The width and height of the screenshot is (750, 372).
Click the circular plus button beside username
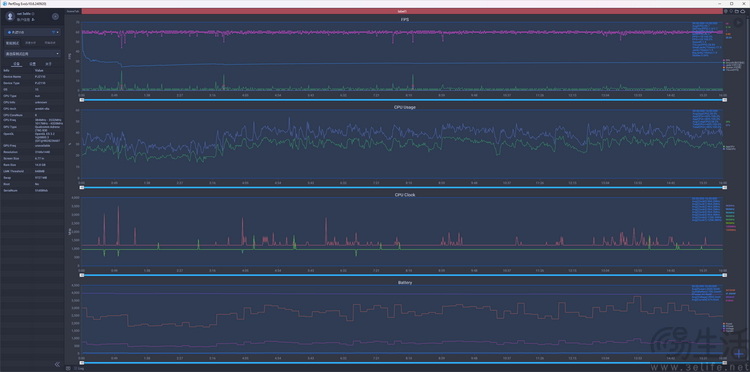pyautogui.click(x=55, y=16)
